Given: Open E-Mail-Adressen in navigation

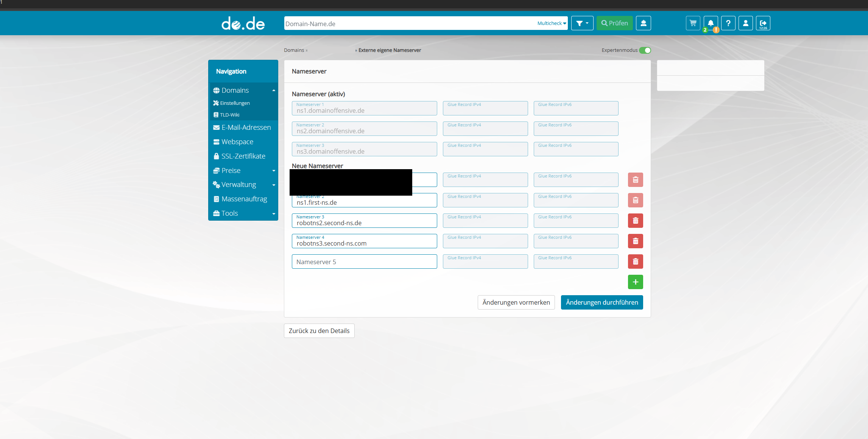Looking at the screenshot, I should [x=242, y=128].
